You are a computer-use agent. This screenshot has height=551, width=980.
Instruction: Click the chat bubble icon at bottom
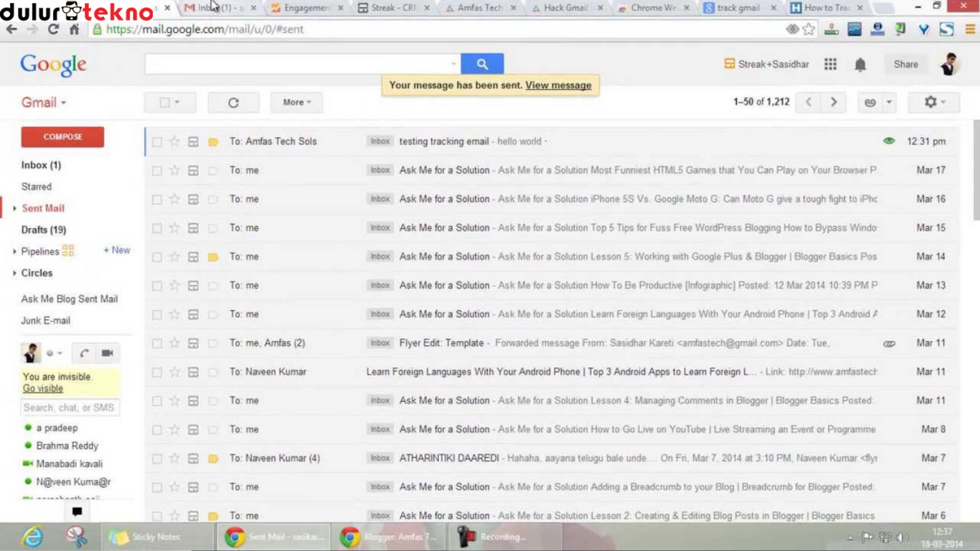click(x=77, y=512)
